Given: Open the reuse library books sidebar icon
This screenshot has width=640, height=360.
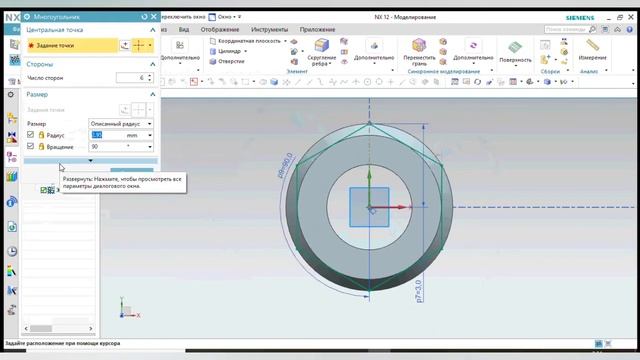Looking at the screenshot, I should tap(12, 177).
